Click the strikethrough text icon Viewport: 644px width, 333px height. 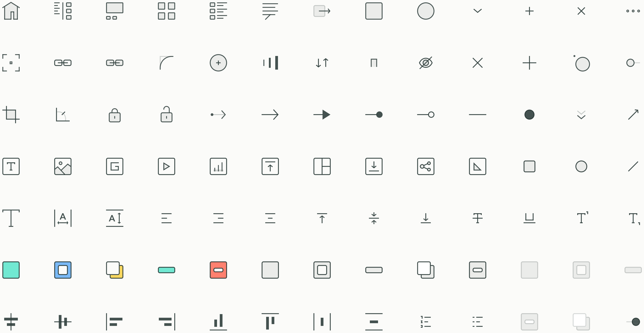tap(478, 218)
